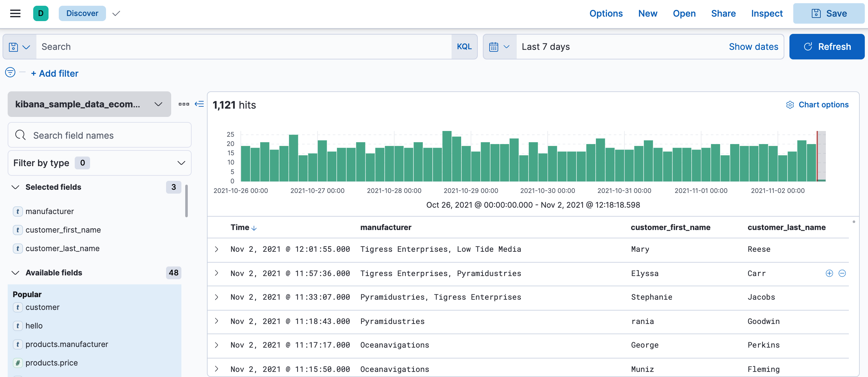868x377 pixels.
Task: Collapse the Selected fields section
Action: point(14,187)
